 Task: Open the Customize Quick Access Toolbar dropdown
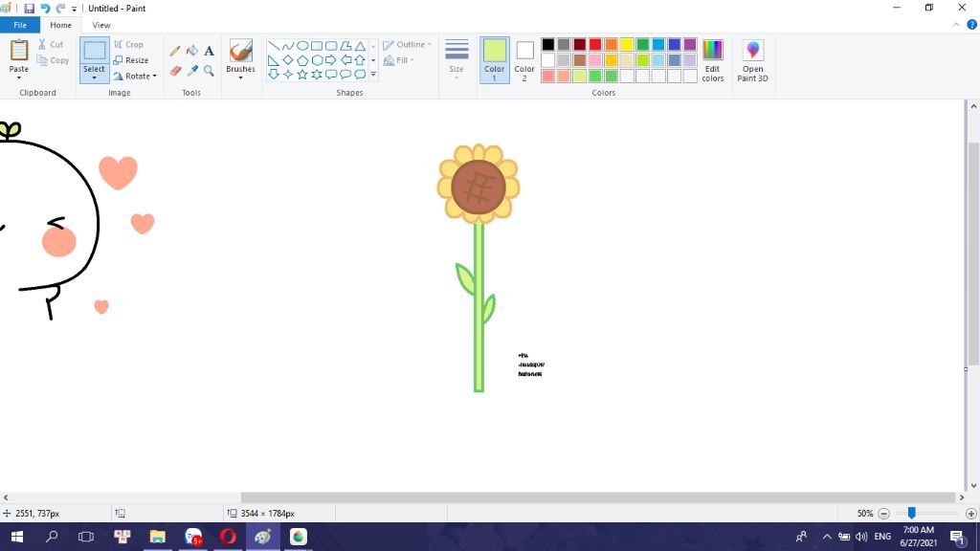click(74, 9)
